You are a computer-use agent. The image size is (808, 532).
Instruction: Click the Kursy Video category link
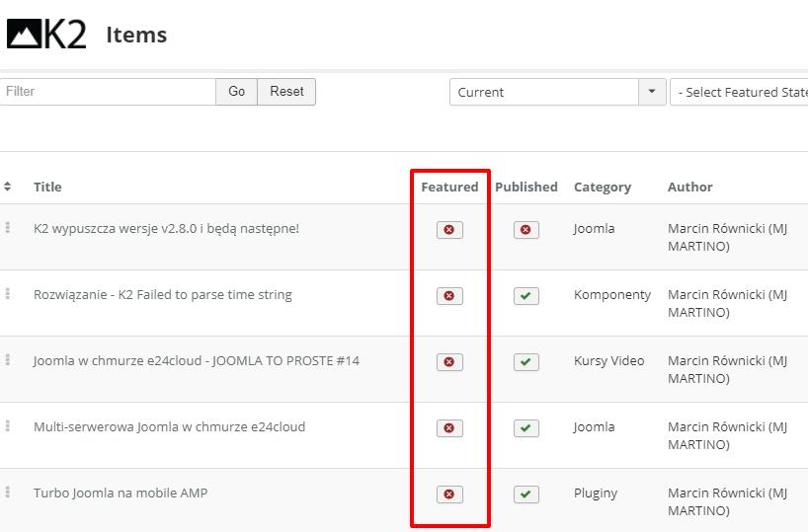[609, 360]
